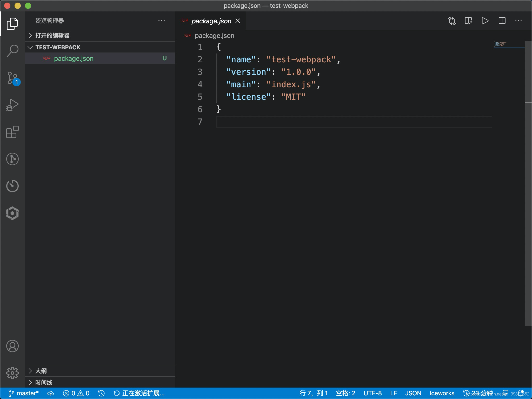Image resolution: width=532 pixels, height=399 pixels.
Task: Click the "name" key on line 2
Action: point(241,59)
